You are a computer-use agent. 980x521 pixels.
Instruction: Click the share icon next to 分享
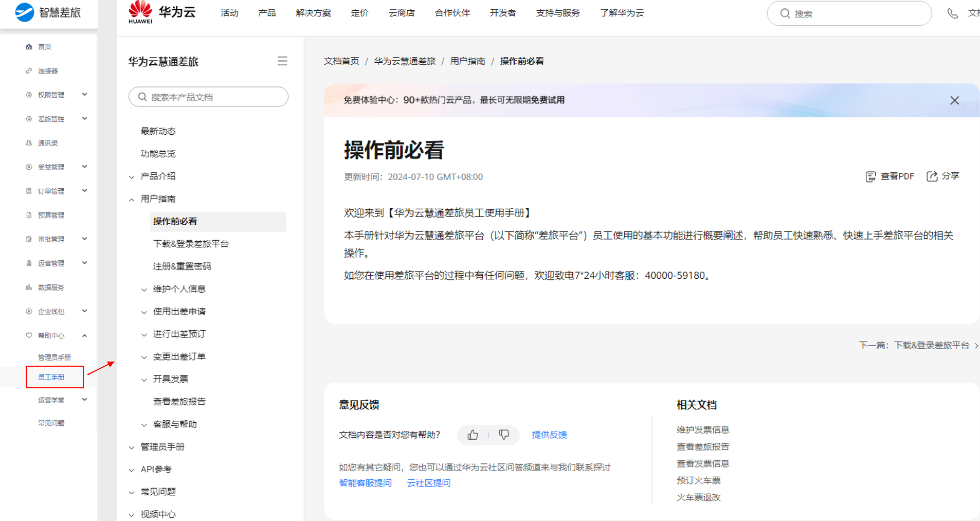(932, 176)
